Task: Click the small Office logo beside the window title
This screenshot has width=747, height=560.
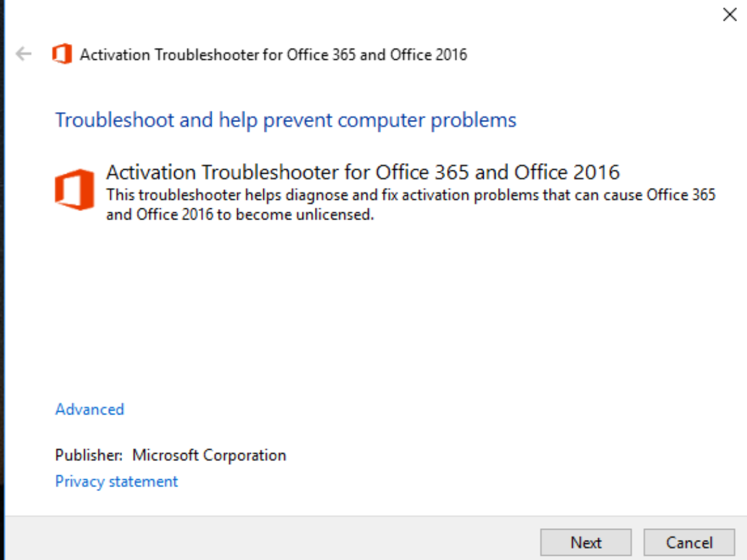Action: (62, 54)
